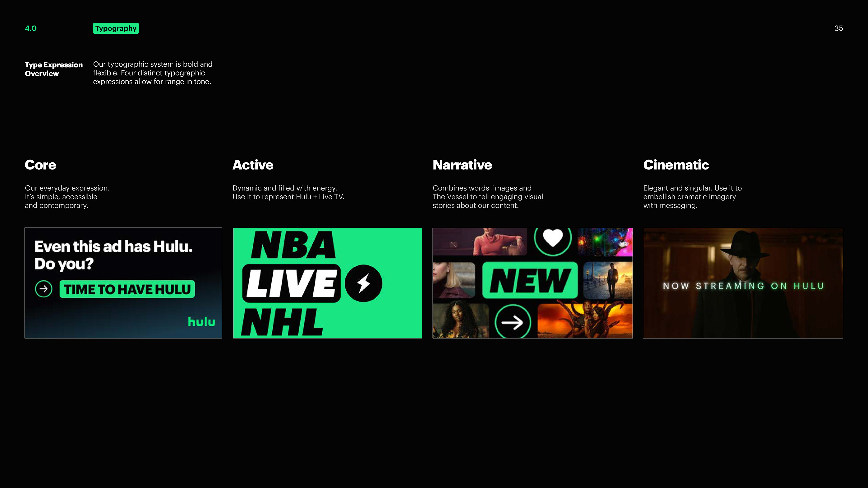Click the Type Expression Overview title
Image resolution: width=868 pixels, height=488 pixels.
coord(54,69)
